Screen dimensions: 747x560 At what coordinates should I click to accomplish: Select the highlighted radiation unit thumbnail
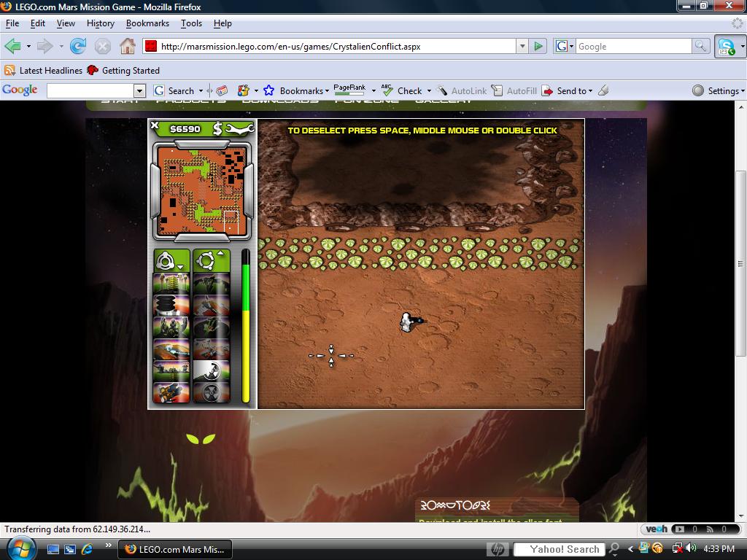coord(212,371)
